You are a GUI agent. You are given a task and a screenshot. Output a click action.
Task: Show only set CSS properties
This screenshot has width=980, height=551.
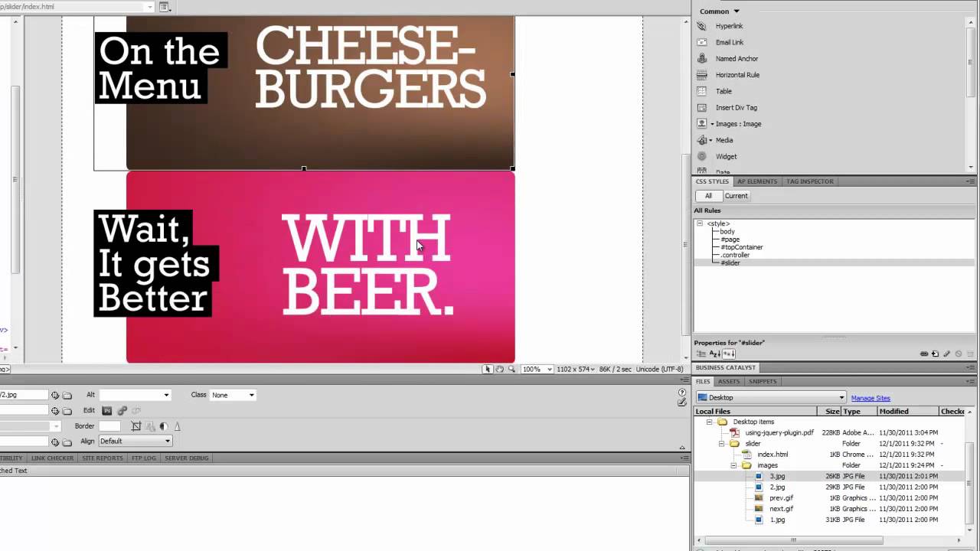729,354
